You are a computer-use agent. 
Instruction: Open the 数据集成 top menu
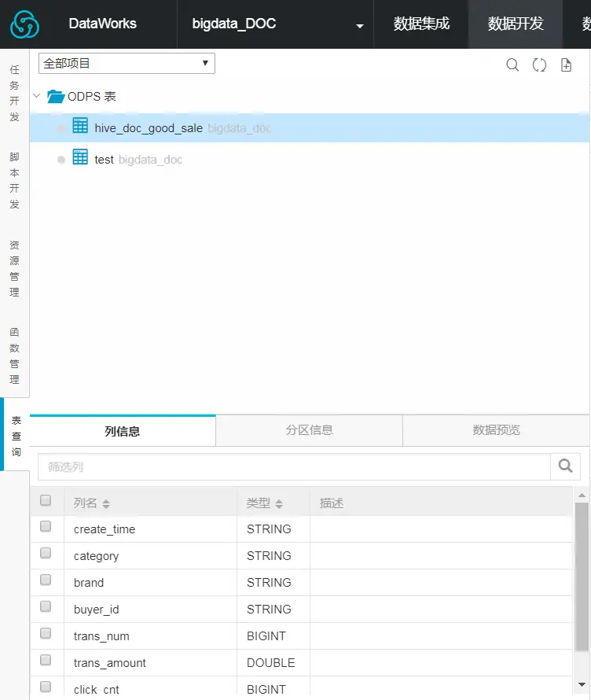(x=421, y=24)
